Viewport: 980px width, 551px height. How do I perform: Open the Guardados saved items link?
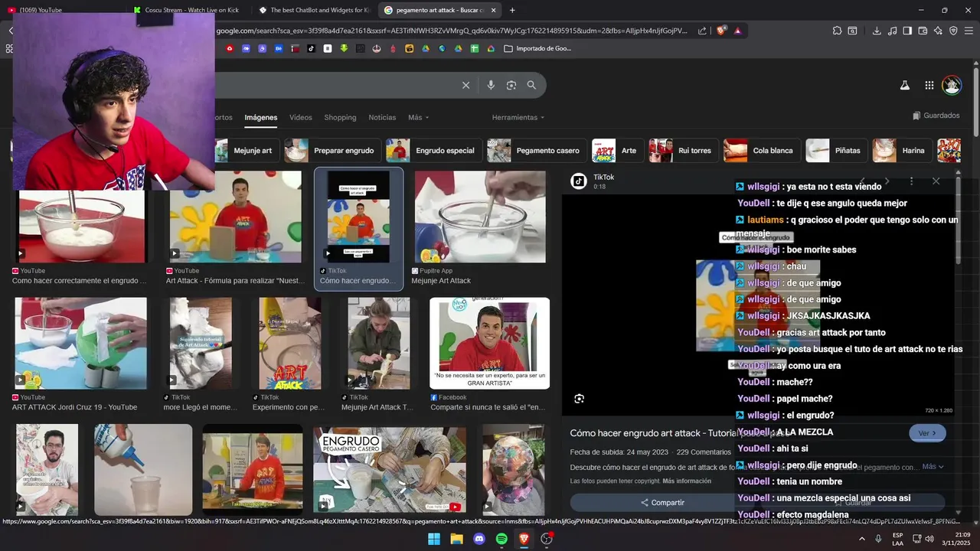(x=936, y=116)
